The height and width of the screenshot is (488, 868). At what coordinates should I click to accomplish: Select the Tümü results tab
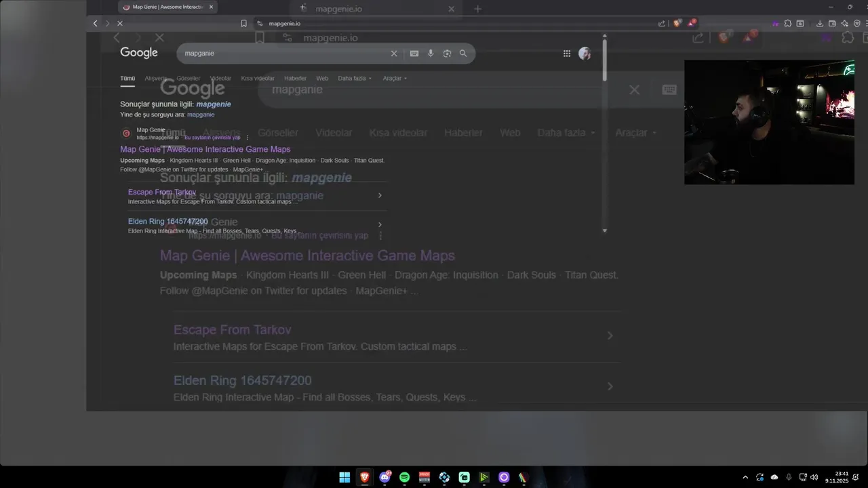pyautogui.click(x=127, y=79)
